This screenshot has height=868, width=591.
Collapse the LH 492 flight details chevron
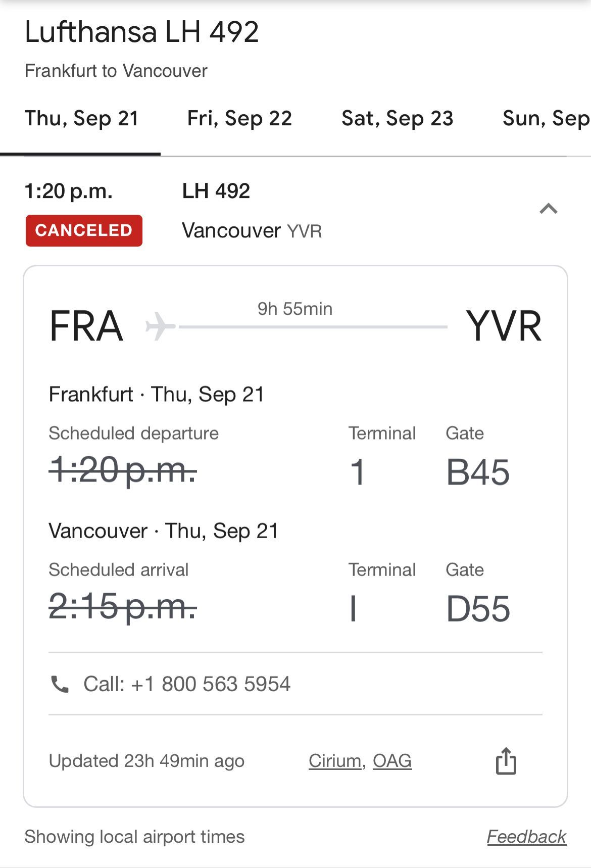tap(549, 208)
